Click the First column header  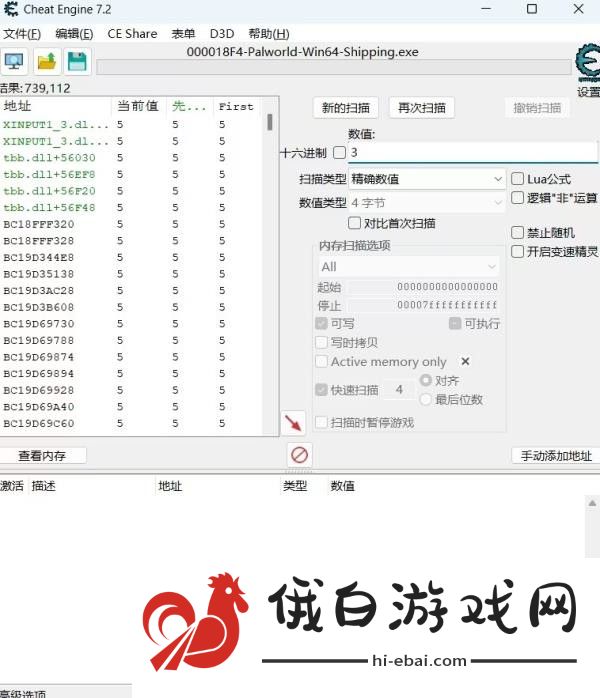pyautogui.click(x=236, y=106)
